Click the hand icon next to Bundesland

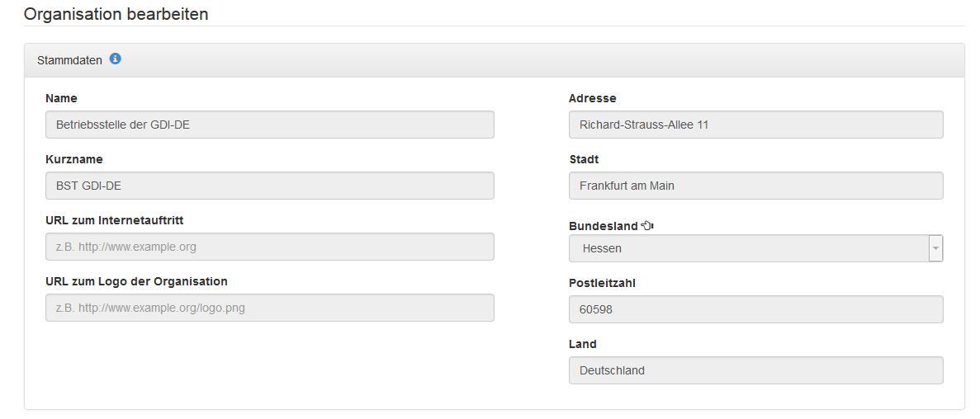point(647,226)
